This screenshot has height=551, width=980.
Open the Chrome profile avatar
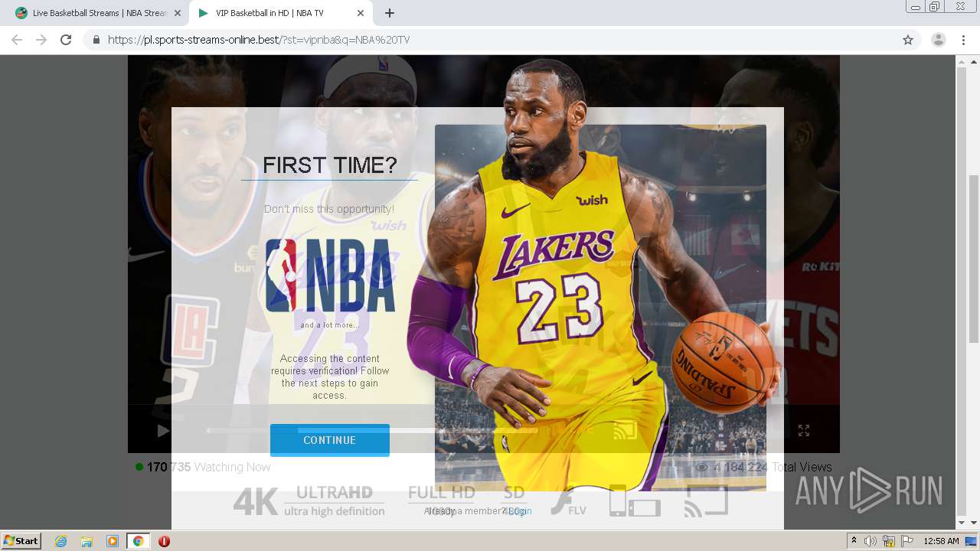(938, 40)
